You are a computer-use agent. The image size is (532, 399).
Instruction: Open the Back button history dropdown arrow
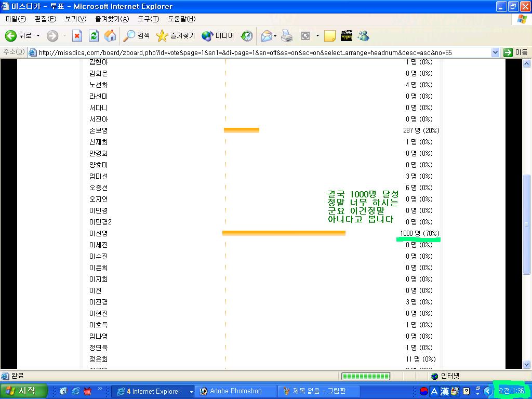coord(38,36)
